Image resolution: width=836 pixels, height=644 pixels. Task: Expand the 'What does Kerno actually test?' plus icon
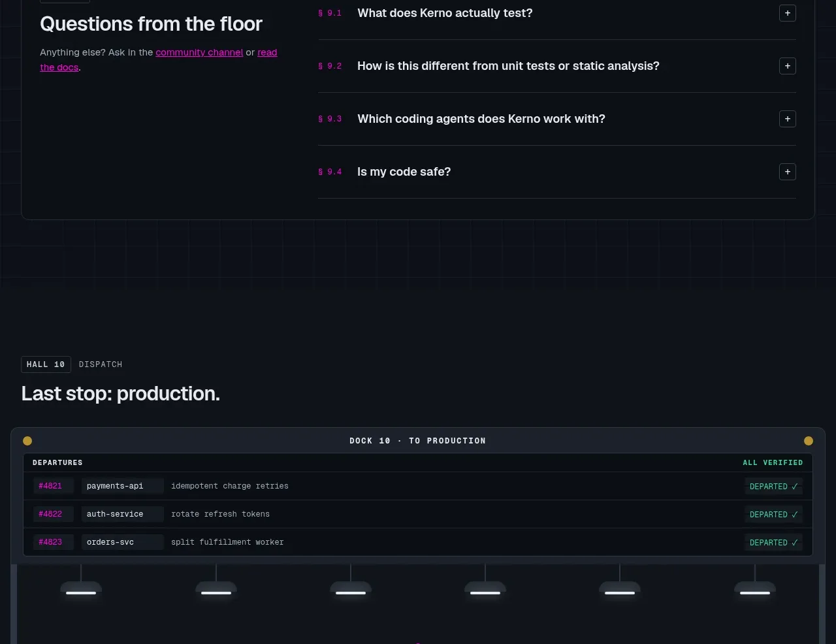pos(788,13)
